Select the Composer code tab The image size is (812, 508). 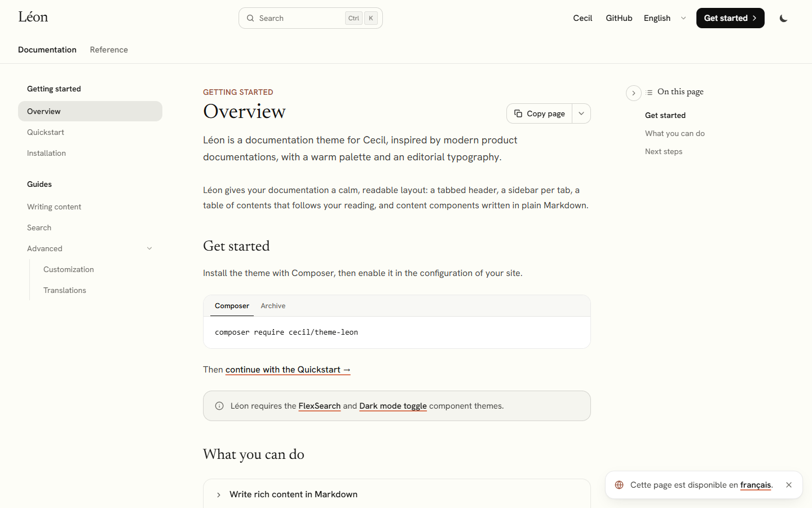(232, 306)
